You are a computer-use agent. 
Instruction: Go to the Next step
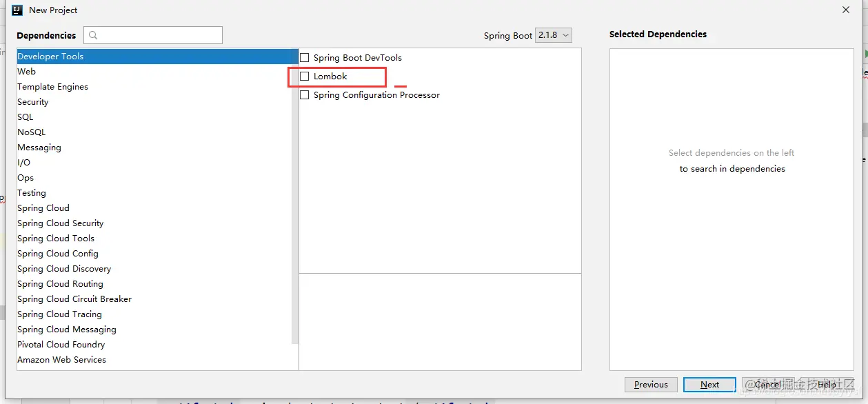tap(709, 385)
